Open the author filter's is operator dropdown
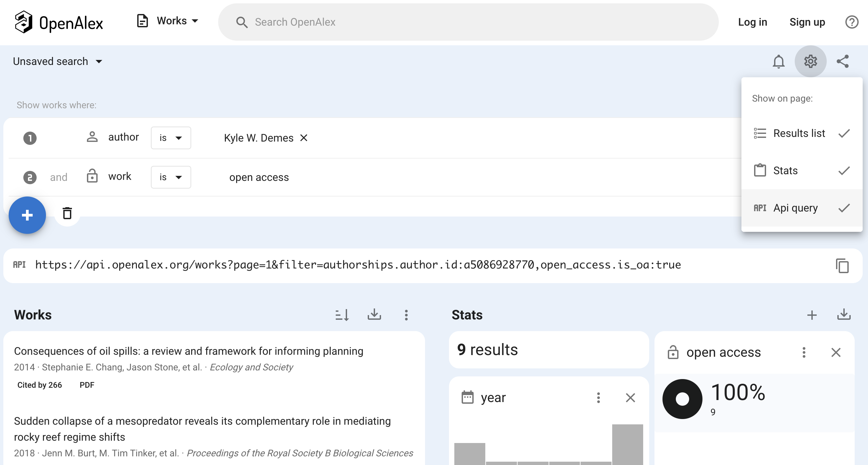The height and width of the screenshot is (465, 868). point(171,138)
